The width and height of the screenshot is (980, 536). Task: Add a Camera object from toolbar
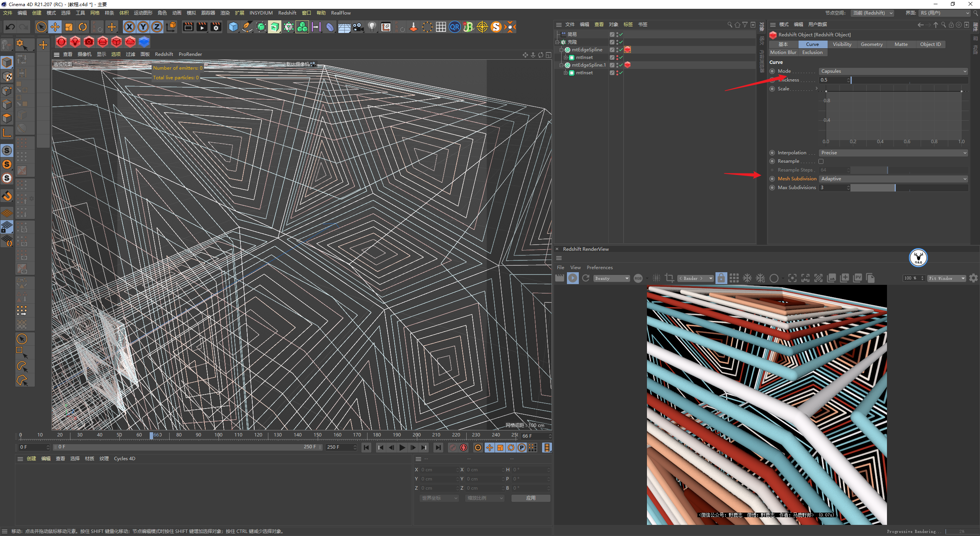tap(358, 27)
